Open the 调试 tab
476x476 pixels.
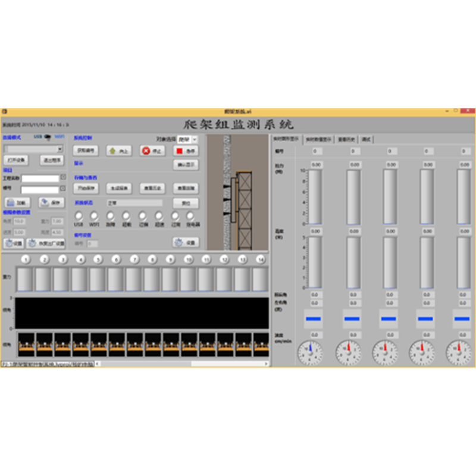point(366,139)
